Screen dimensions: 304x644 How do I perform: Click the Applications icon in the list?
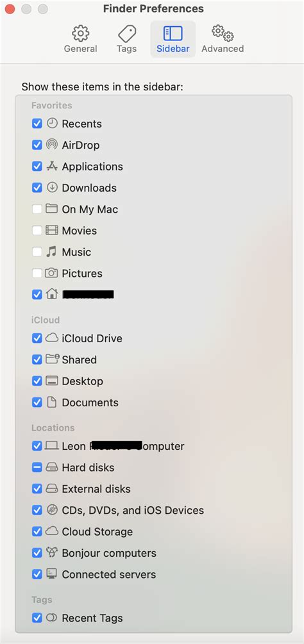pyautogui.click(x=52, y=166)
